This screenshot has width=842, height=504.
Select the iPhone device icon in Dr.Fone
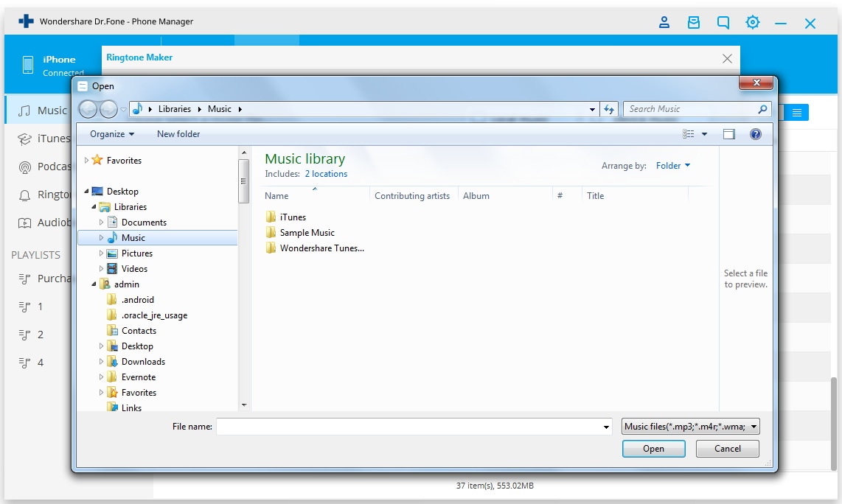pos(28,65)
